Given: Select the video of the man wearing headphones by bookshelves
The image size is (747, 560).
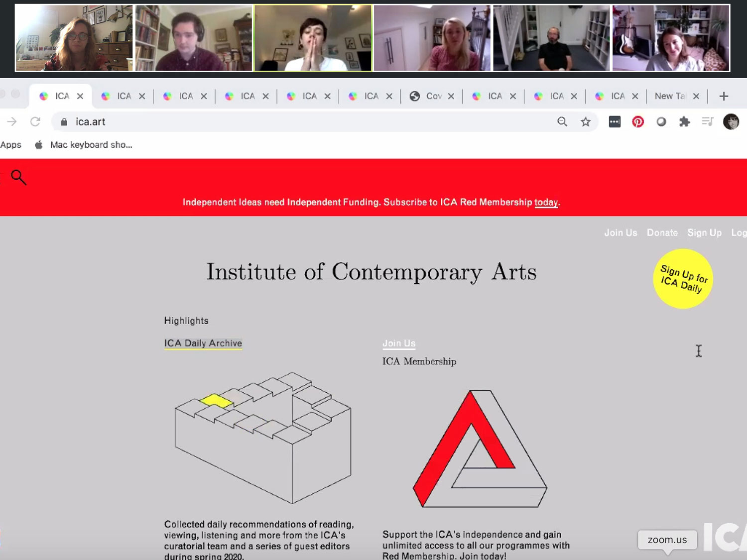Looking at the screenshot, I should click(x=194, y=38).
